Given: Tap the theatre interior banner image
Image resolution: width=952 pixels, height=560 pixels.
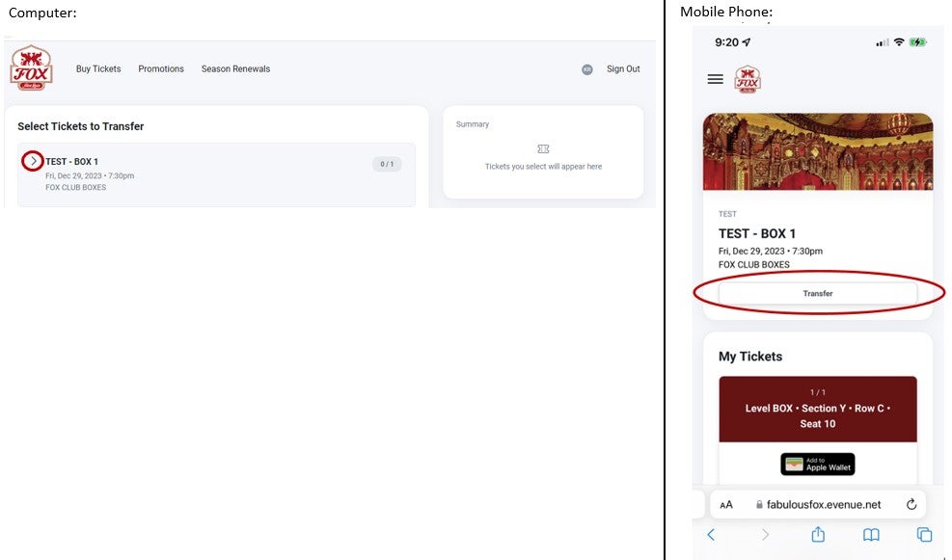Looking at the screenshot, I should pyautogui.click(x=817, y=151).
